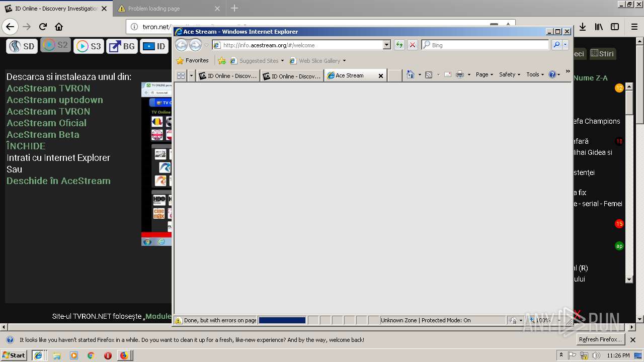Switch to second ID Online IE tab
The height and width of the screenshot is (362, 644).
(292, 76)
